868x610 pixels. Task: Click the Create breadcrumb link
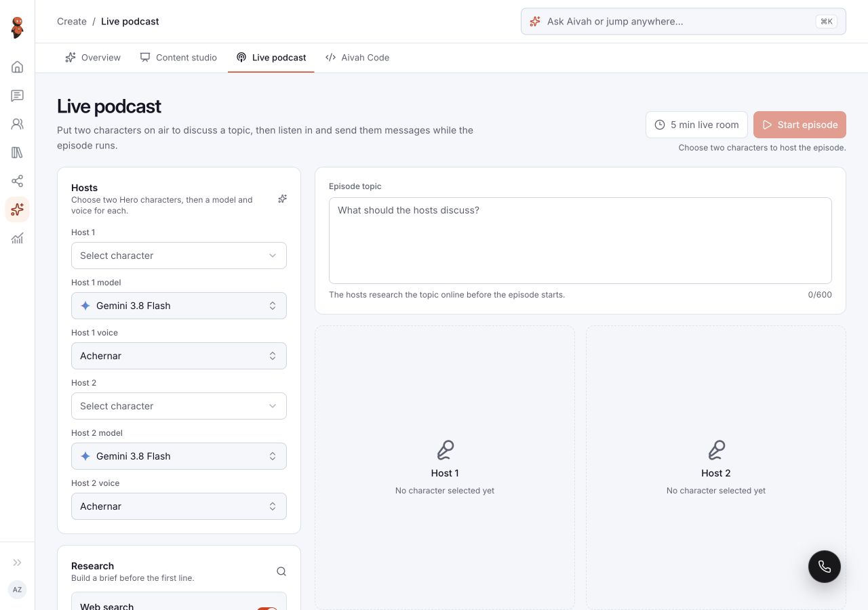click(72, 21)
